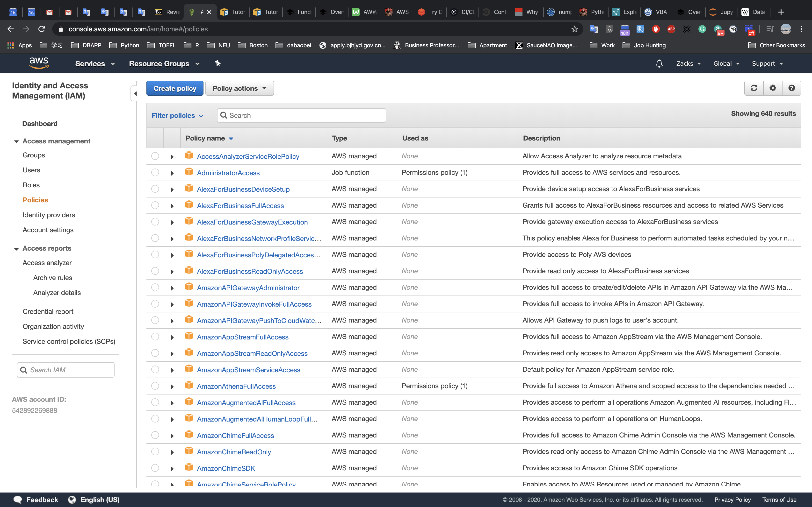Open the Policy actions dropdown
Screen dimensions: 812x507
click(239, 88)
